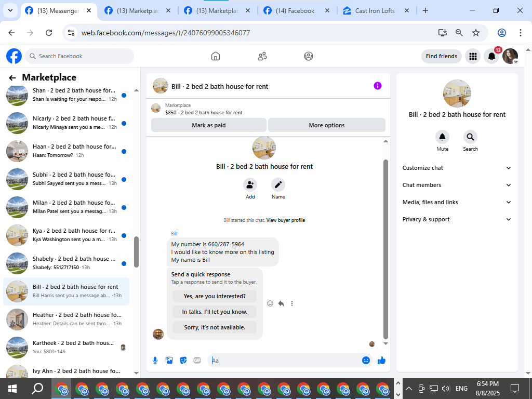Open Kartheek's conversation with $800 reply
Screen dimensions: 532x399
point(66,348)
